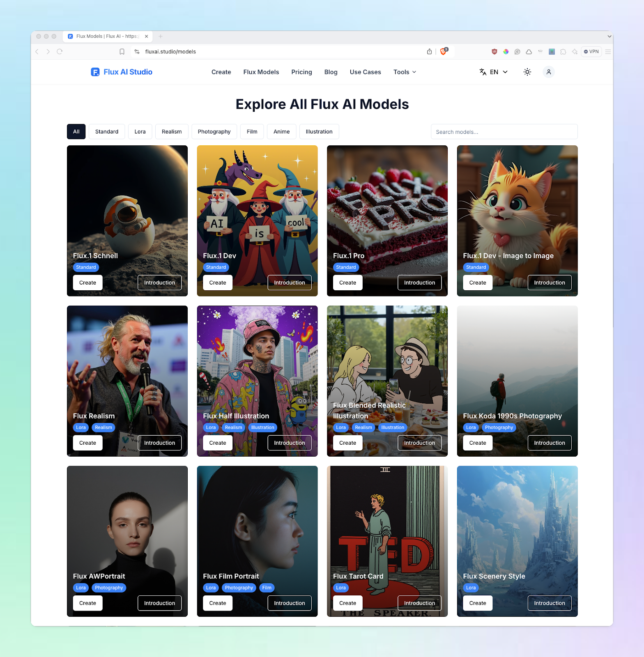The image size is (644, 657).
Task: Click Create on the Flux AWPortrait card
Action: (x=88, y=603)
